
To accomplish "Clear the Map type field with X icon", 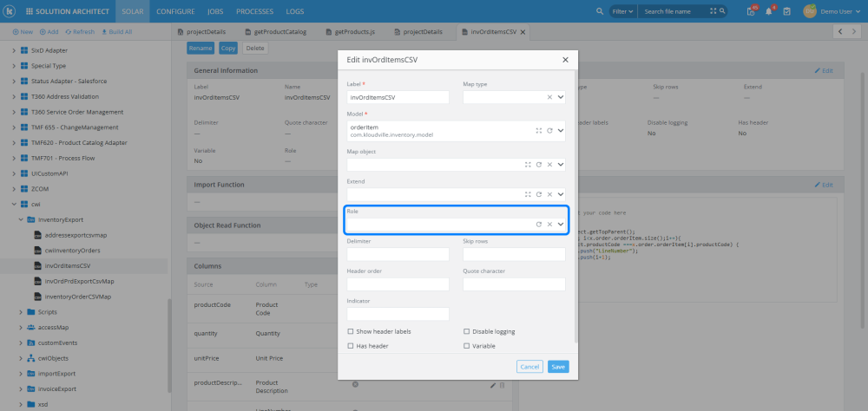I will coord(549,97).
